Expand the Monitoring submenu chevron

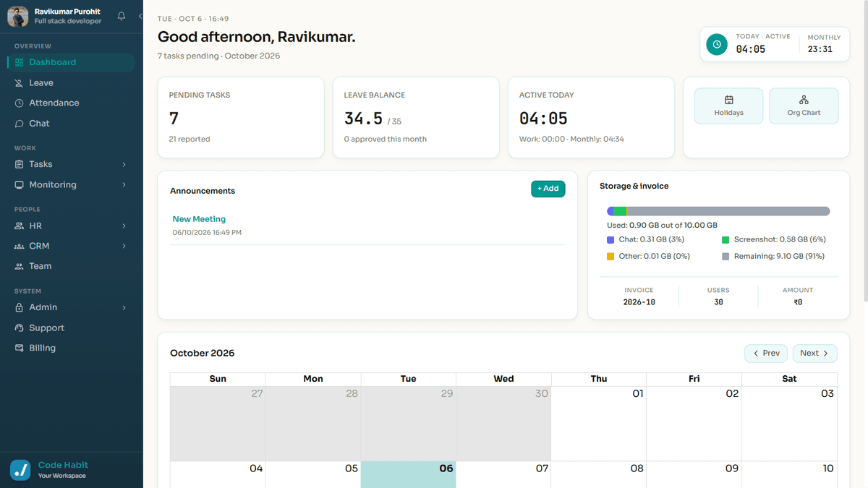tap(124, 184)
